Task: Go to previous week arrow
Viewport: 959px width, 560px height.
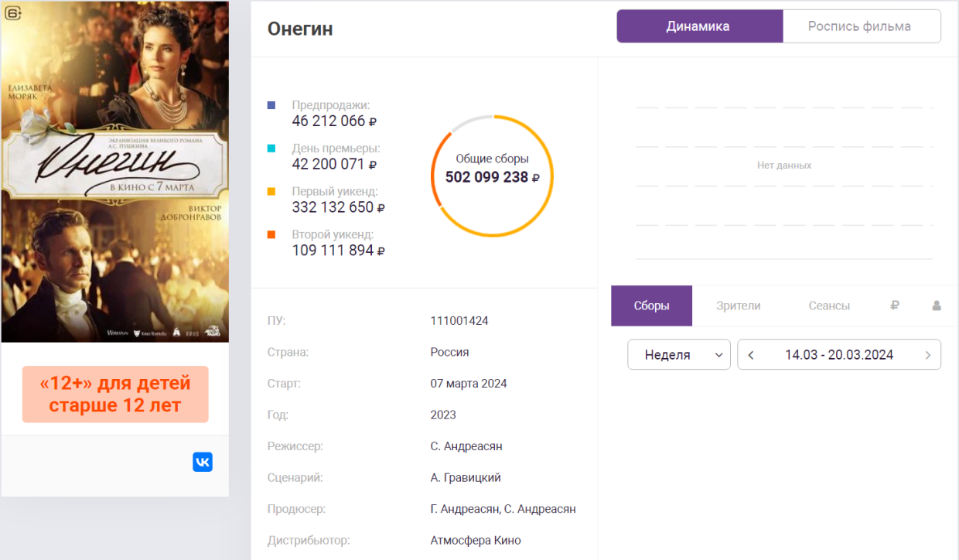Action: 751,355
